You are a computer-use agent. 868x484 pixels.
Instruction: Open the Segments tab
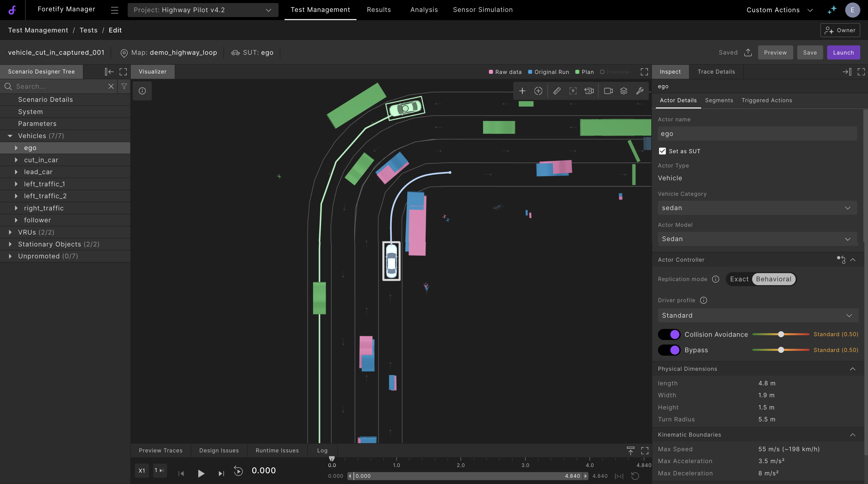(x=719, y=100)
